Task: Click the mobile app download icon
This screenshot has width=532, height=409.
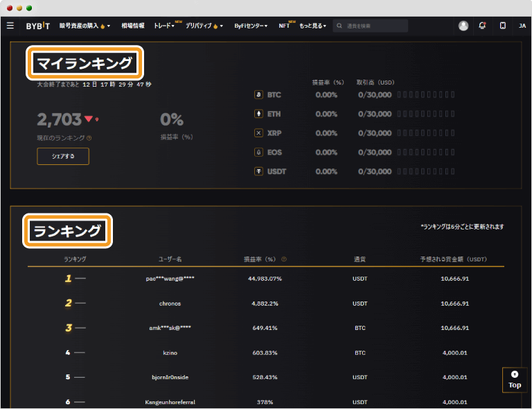Action: tap(503, 26)
